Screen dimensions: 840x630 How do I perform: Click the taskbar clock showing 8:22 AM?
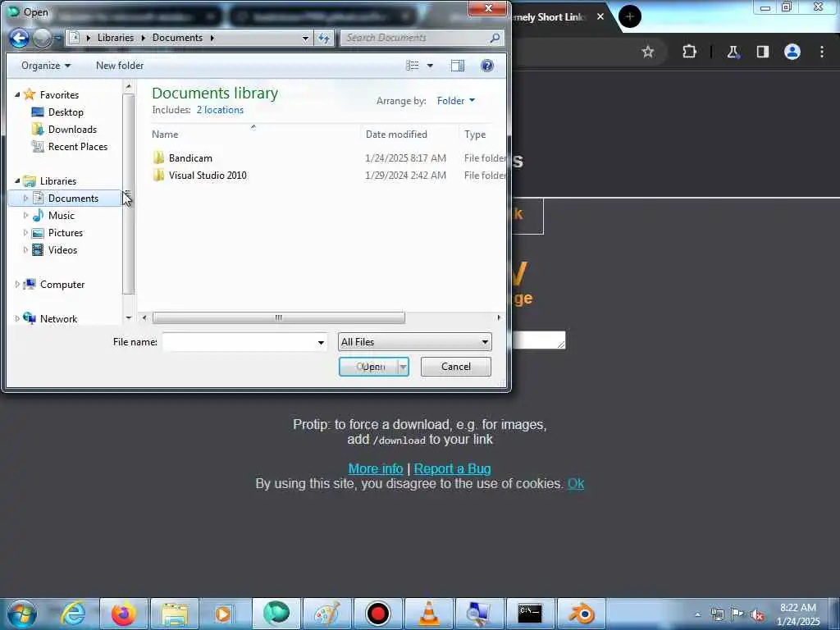(798, 614)
